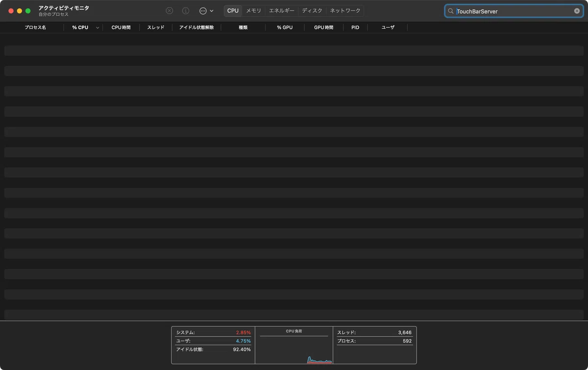Sort by % GPU column header
Screen dimensions: 588x370
click(x=285, y=27)
